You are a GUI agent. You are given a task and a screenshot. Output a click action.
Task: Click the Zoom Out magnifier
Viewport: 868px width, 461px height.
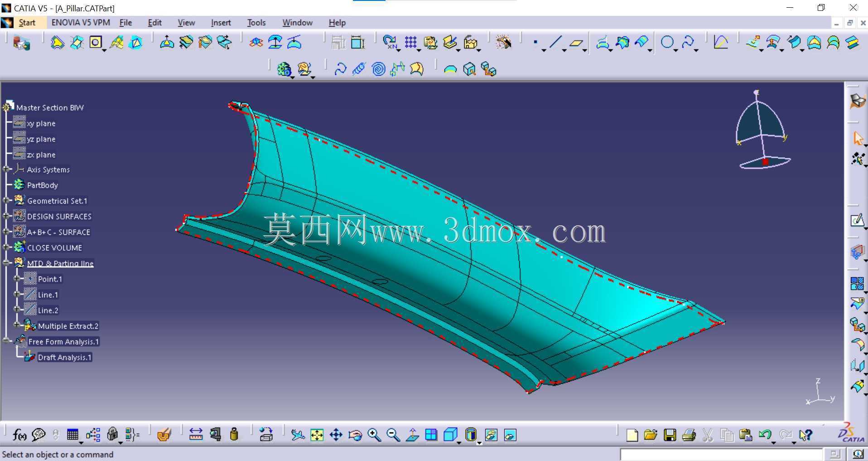coord(393,435)
